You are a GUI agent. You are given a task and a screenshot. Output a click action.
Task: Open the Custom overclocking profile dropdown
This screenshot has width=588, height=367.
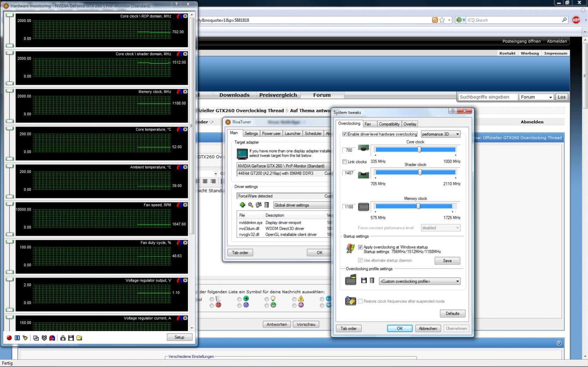[x=420, y=281]
